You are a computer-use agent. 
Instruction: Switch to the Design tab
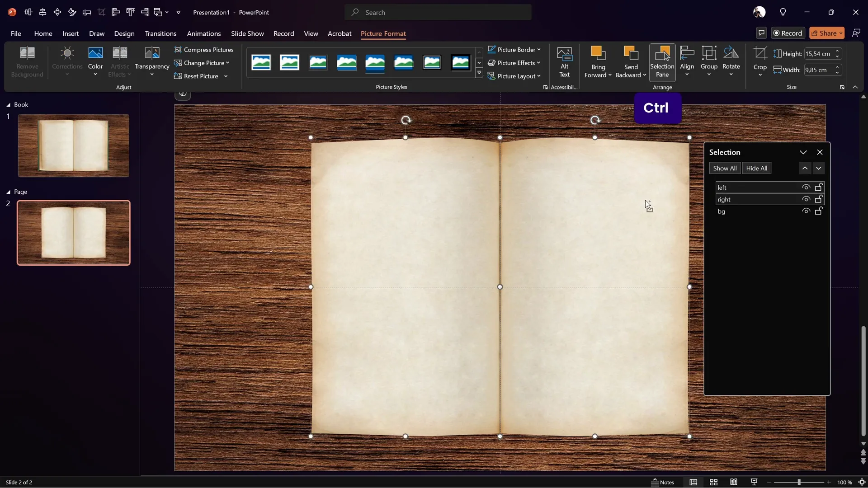click(124, 33)
